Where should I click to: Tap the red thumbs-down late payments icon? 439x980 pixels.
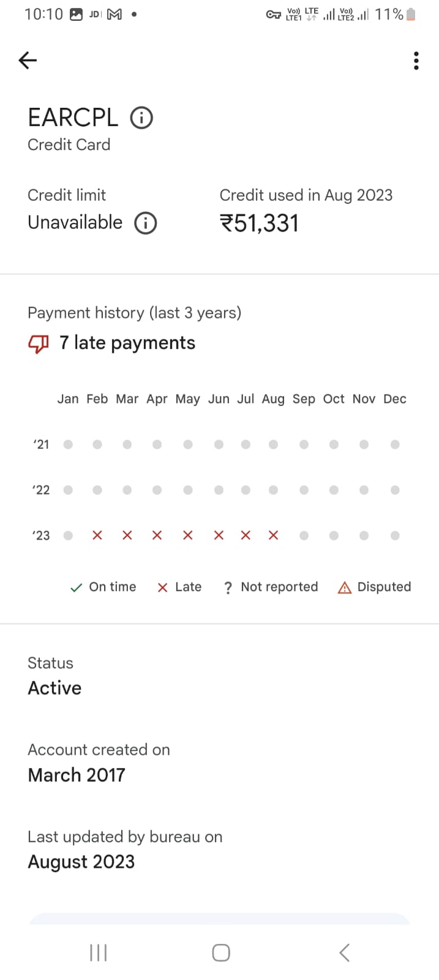point(39,344)
